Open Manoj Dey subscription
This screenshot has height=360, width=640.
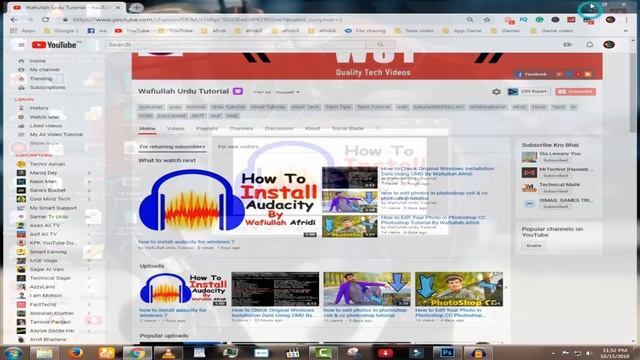coord(43,173)
